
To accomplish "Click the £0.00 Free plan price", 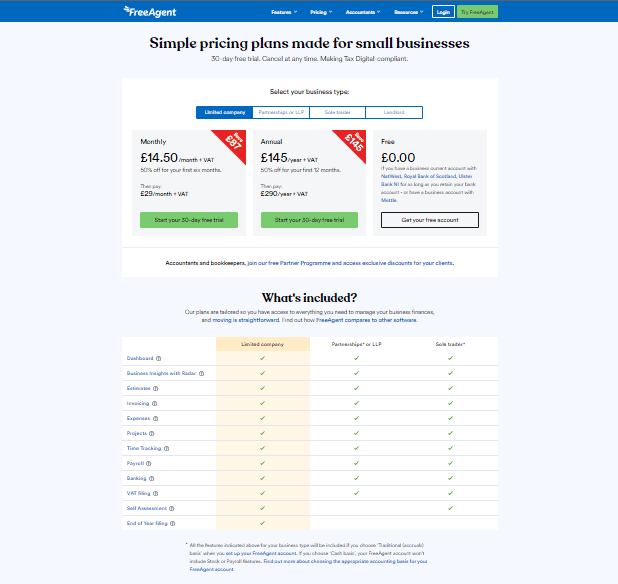I will point(398,158).
